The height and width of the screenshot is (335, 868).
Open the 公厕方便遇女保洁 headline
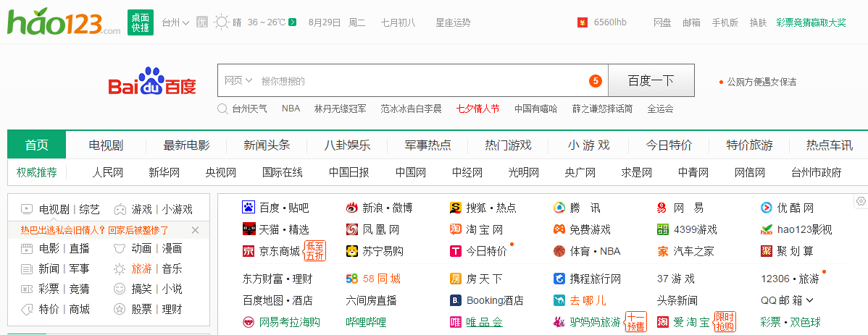point(761,82)
